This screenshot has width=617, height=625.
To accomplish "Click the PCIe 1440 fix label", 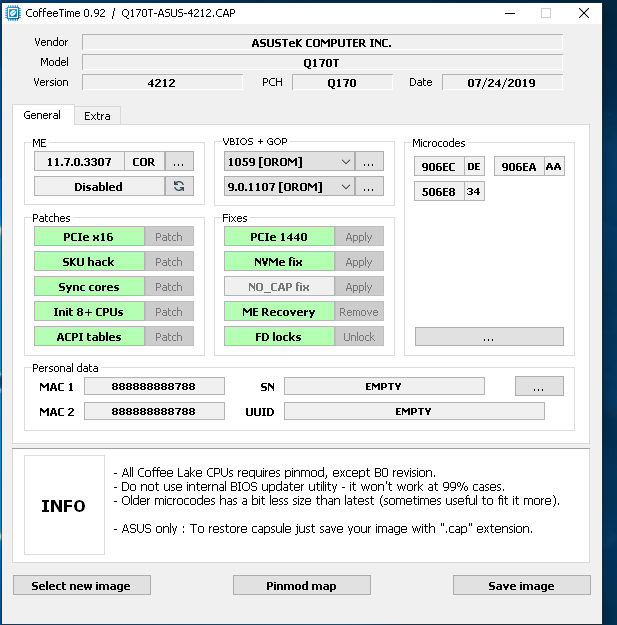I will point(279,237).
